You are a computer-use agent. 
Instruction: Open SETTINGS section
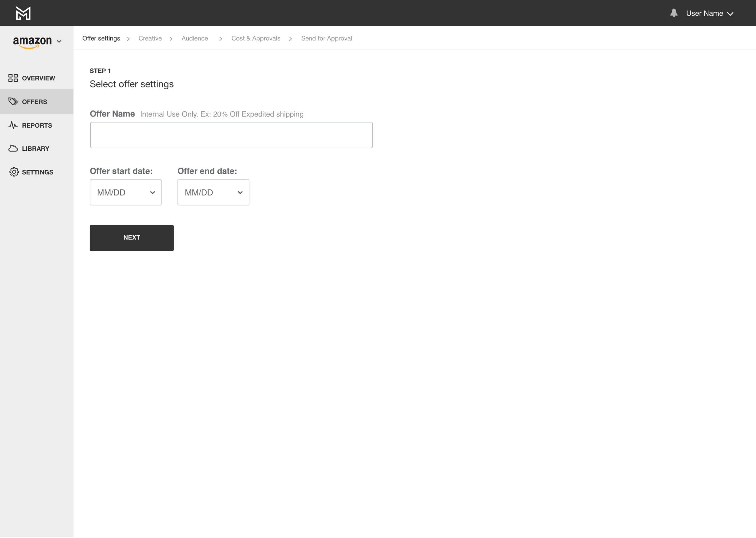tap(37, 172)
